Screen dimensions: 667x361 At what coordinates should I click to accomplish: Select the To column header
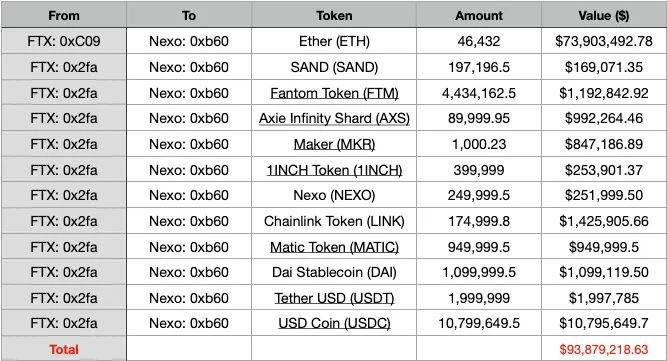click(189, 15)
